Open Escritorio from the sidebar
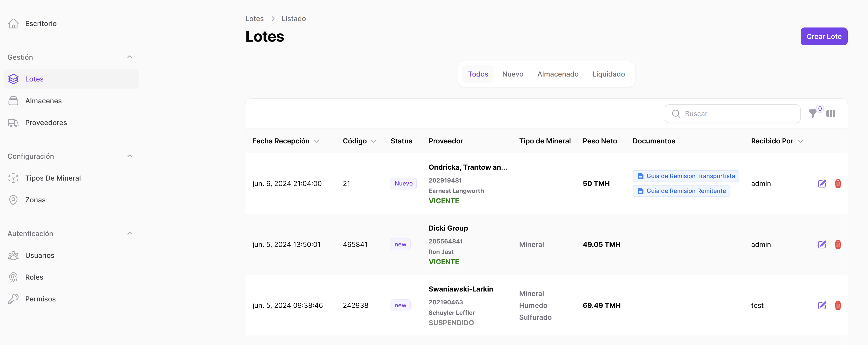868x345 pixels. 71,24
